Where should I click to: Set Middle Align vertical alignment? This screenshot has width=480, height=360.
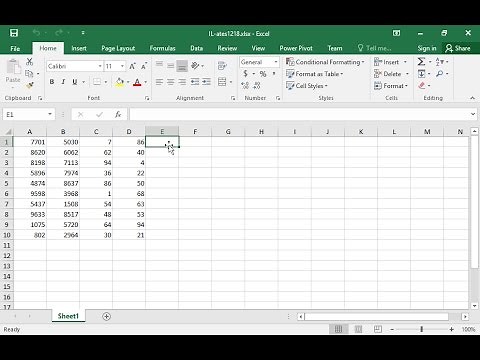tap(171, 65)
